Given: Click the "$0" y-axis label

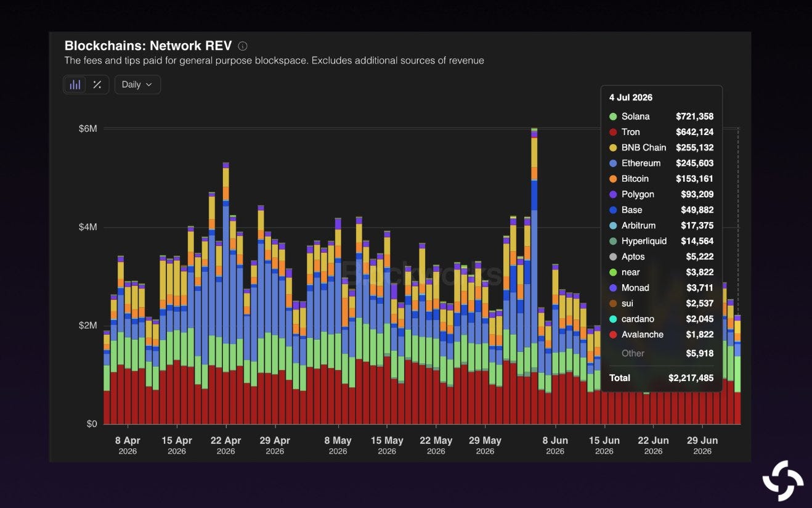Looking at the screenshot, I should pos(92,424).
